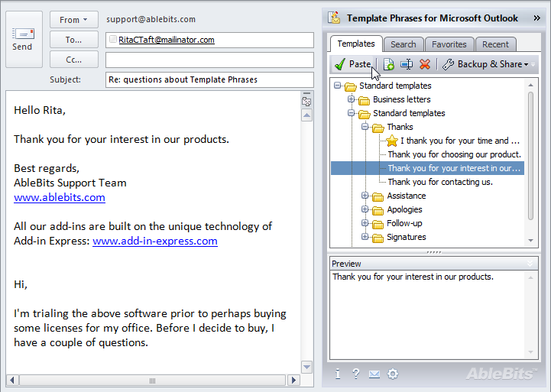Click the horizontal scroll right arrow

tap(293, 380)
